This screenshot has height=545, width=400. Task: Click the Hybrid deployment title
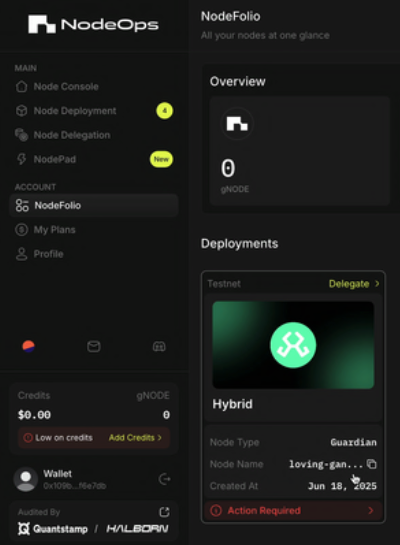232,404
